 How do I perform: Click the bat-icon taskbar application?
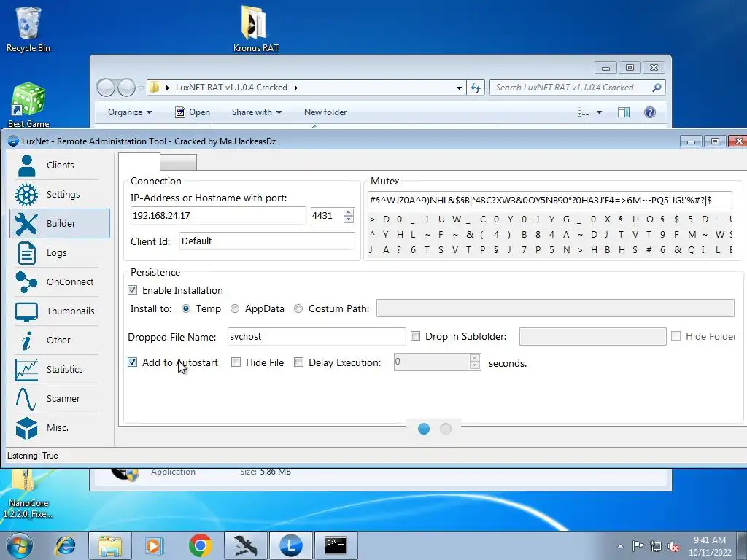(x=245, y=545)
